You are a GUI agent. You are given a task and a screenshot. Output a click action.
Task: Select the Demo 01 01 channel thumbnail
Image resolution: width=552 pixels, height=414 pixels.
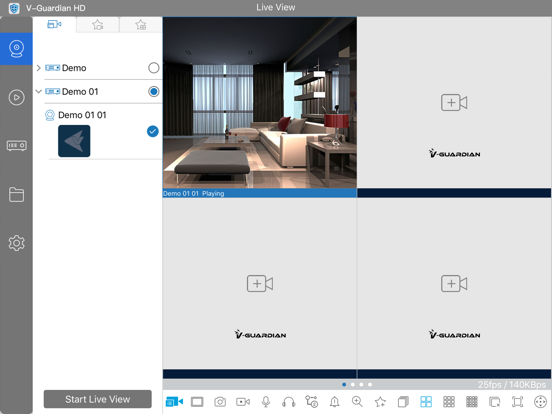74,141
